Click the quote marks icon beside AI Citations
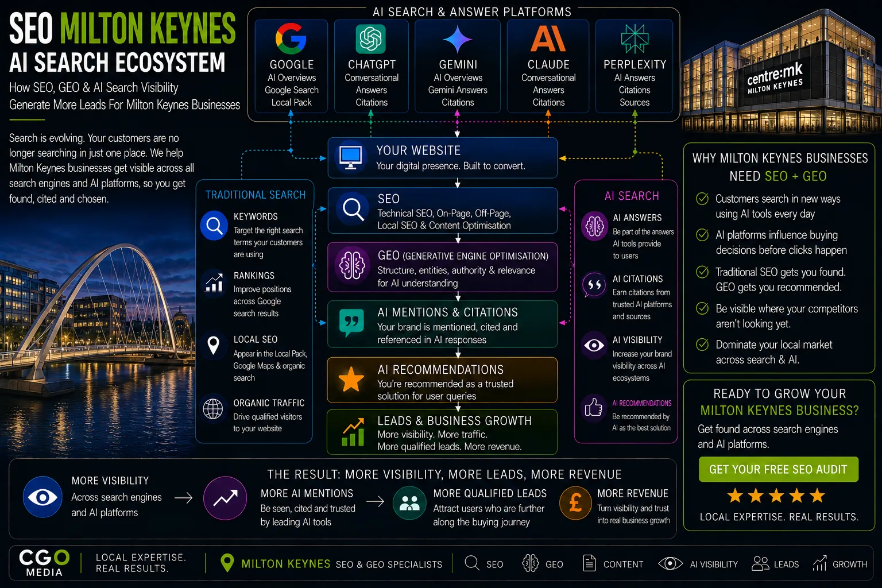 tap(594, 285)
